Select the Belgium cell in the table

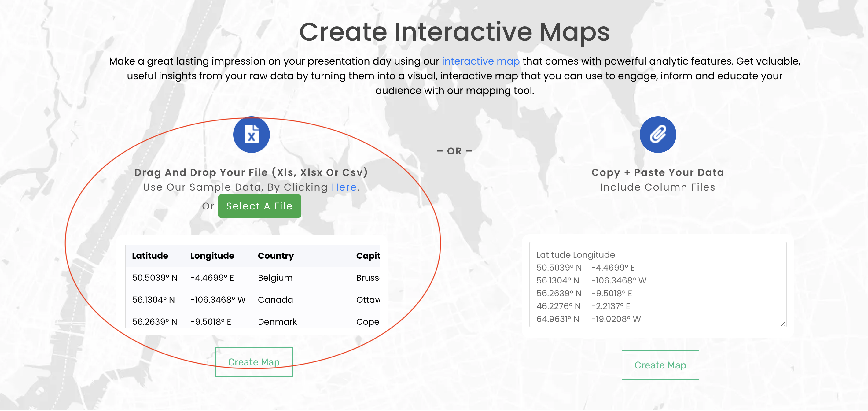point(275,278)
